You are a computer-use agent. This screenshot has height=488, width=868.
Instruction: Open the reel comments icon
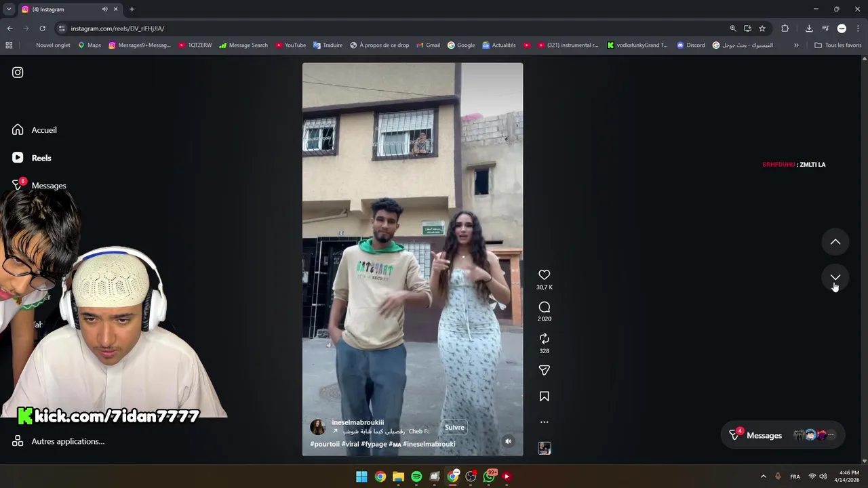(x=544, y=307)
